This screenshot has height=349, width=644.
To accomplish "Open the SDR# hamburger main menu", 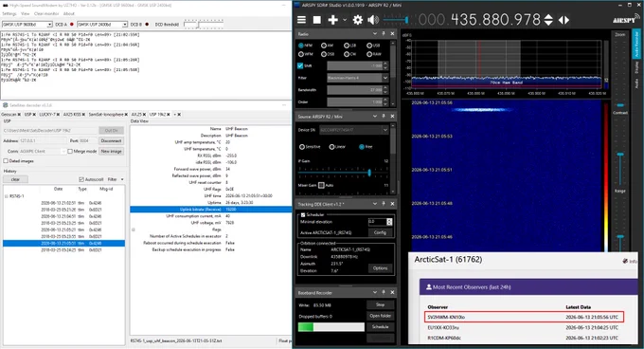I will point(301,20).
